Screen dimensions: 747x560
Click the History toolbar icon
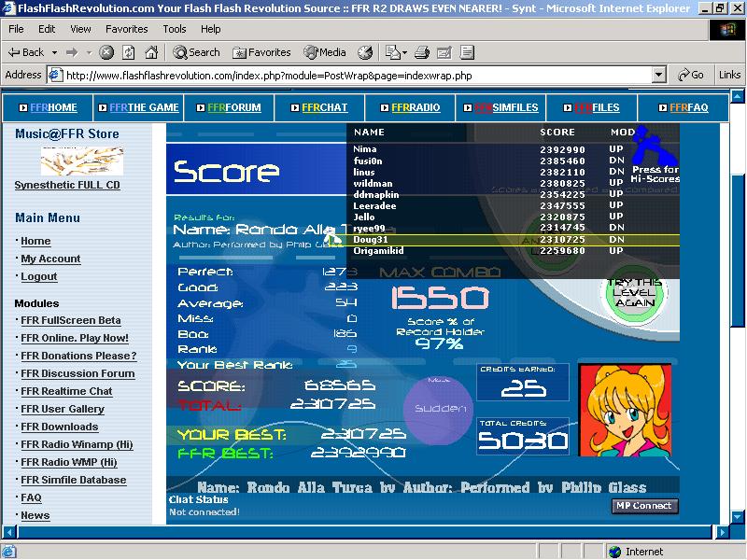[x=365, y=52]
